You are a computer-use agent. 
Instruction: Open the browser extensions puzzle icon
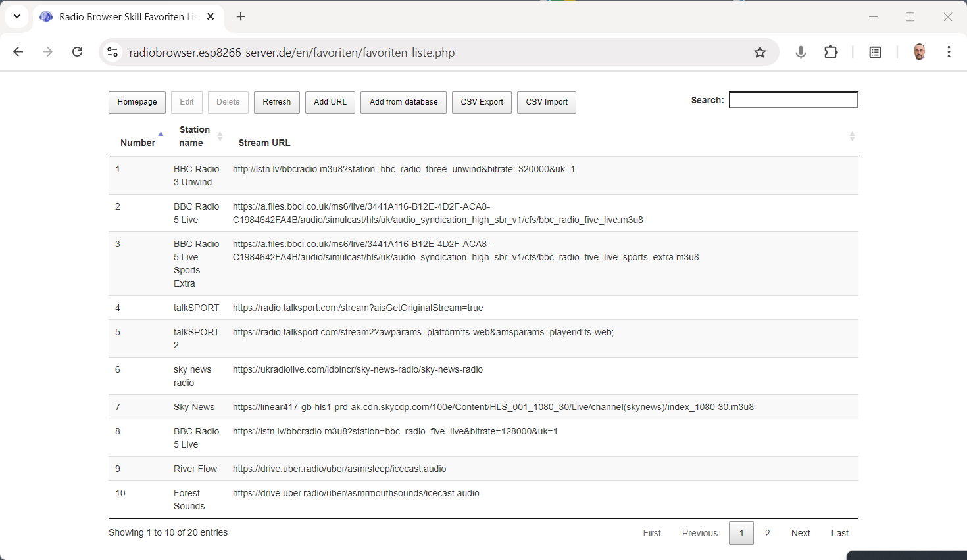(x=831, y=52)
